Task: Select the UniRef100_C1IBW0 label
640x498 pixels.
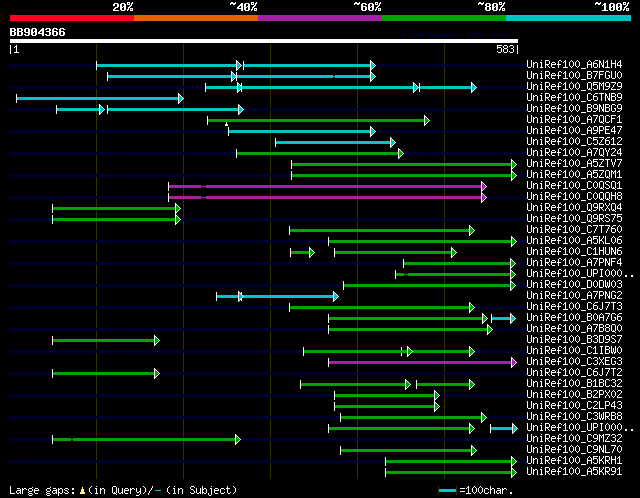Action: [x=574, y=351]
